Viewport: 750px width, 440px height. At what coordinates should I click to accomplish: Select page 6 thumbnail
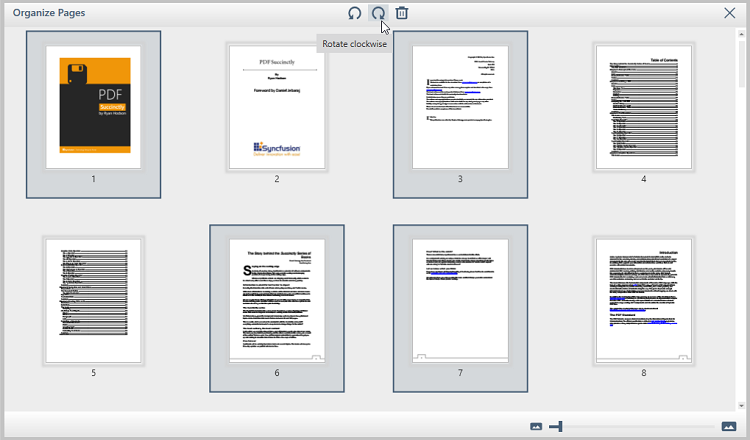coord(277,300)
